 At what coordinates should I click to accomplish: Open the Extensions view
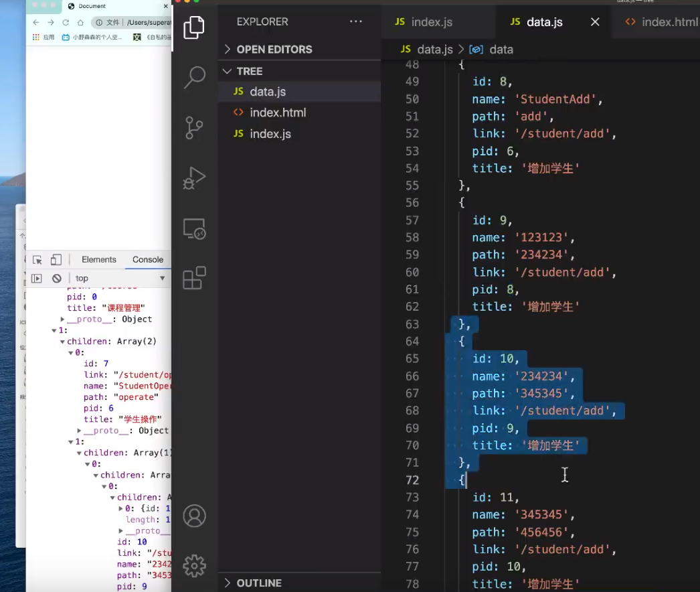194,279
